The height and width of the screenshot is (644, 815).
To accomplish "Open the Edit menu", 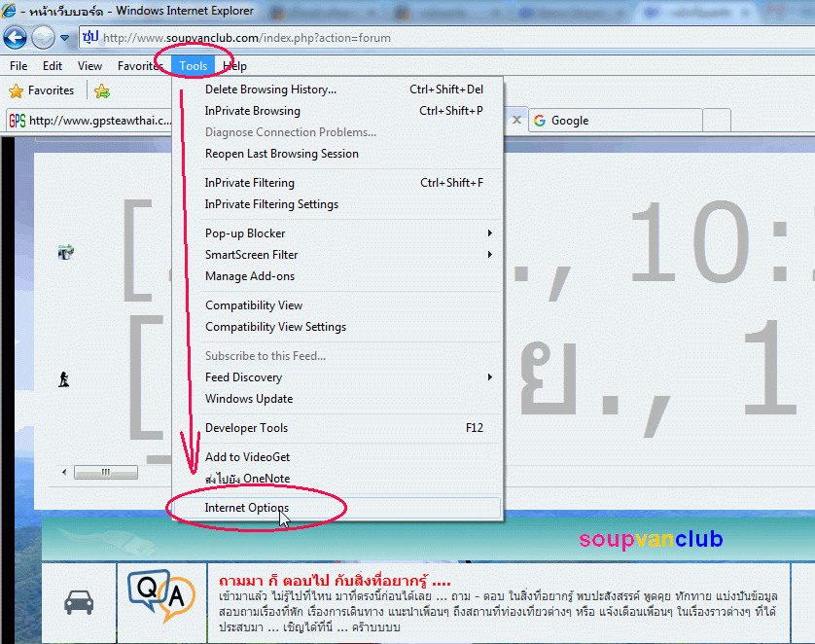I will [x=53, y=66].
